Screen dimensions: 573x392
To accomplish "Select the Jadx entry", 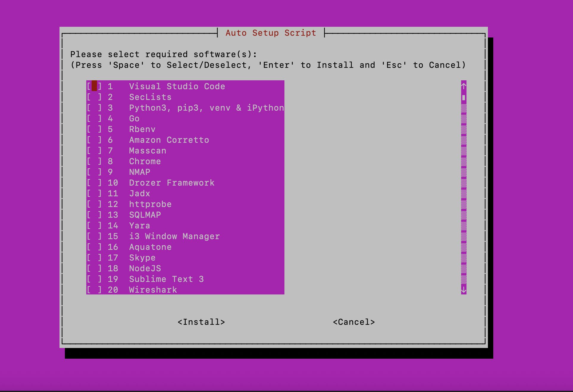I will 185,193.
